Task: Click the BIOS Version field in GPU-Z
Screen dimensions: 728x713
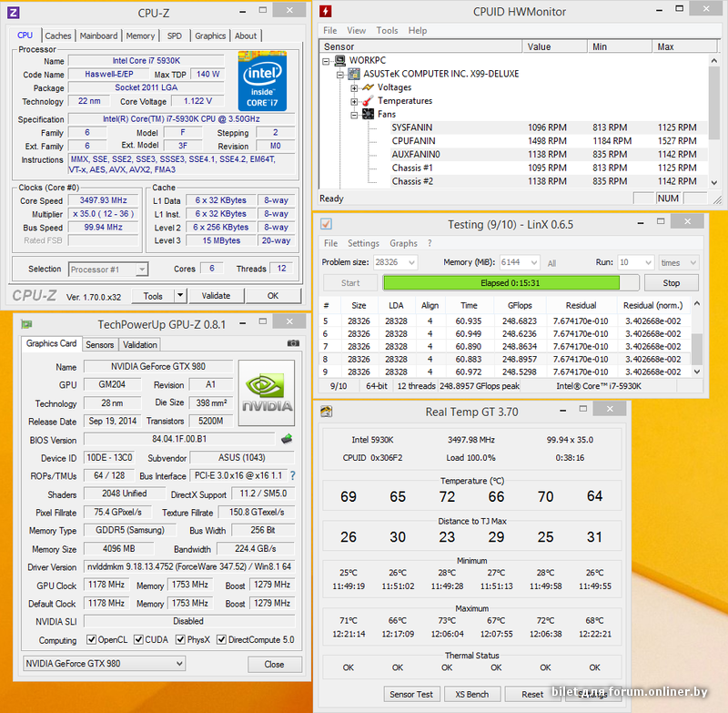Action: pos(179,440)
